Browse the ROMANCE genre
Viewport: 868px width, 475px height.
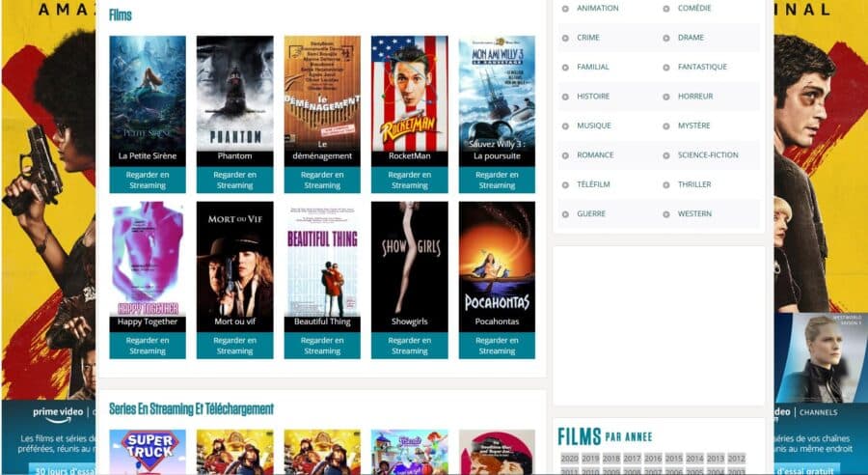tap(595, 155)
